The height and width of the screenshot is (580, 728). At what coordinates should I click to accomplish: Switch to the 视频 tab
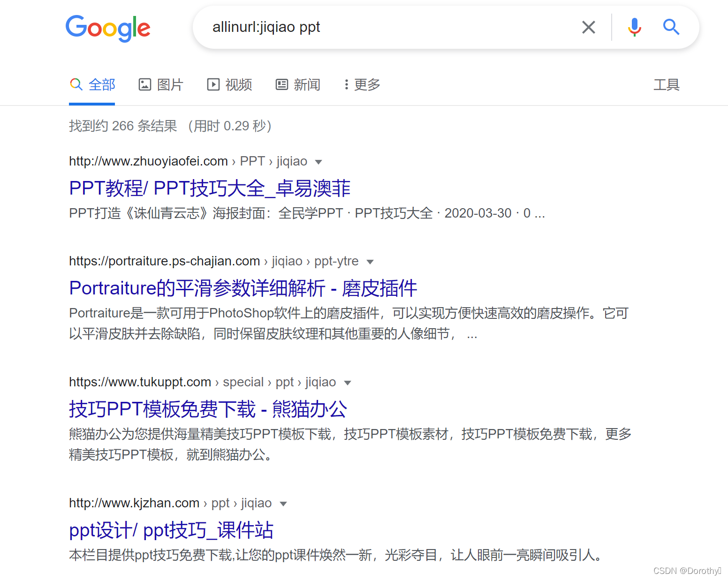(x=229, y=84)
